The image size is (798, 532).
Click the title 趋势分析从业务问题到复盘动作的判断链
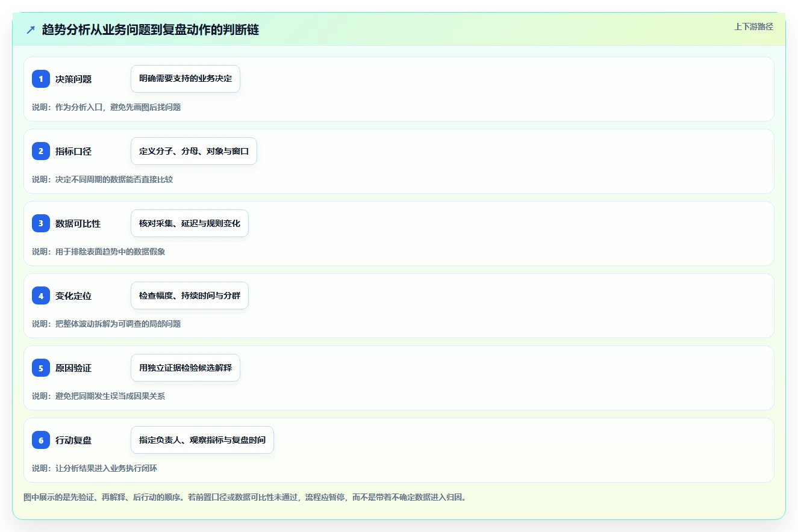click(x=151, y=29)
